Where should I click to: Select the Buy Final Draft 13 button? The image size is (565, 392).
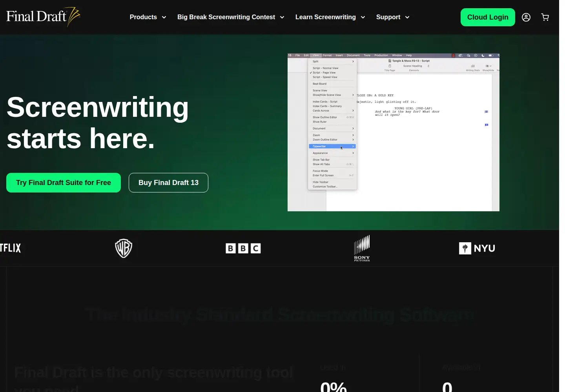tap(168, 183)
